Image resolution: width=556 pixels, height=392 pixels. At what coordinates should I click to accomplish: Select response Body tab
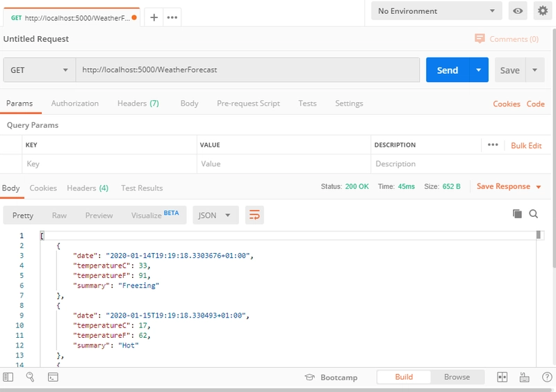pyautogui.click(x=11, y=188)
